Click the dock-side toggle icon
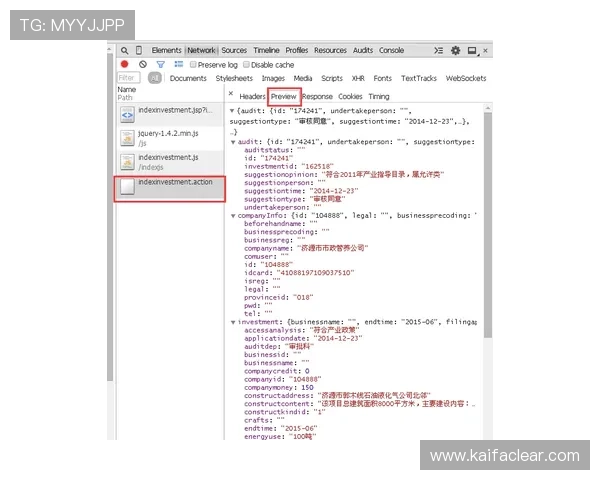The image size is (600, 480). point(473,51)
